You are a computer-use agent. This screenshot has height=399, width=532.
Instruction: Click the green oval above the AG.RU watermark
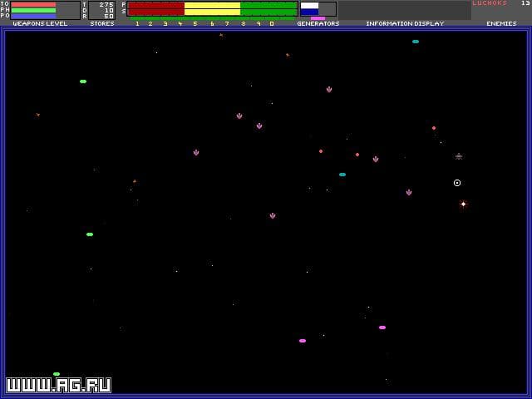tap(57, 374)
